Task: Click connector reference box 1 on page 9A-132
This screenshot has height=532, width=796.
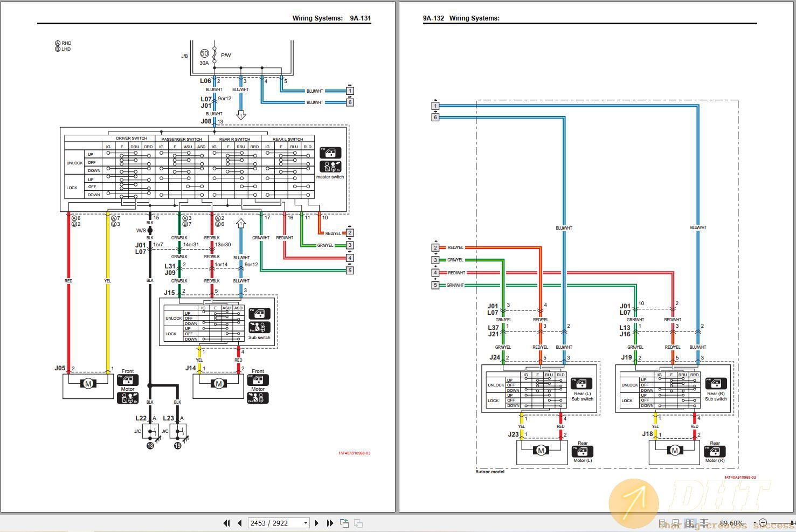Action: click(x=435, y=106)
